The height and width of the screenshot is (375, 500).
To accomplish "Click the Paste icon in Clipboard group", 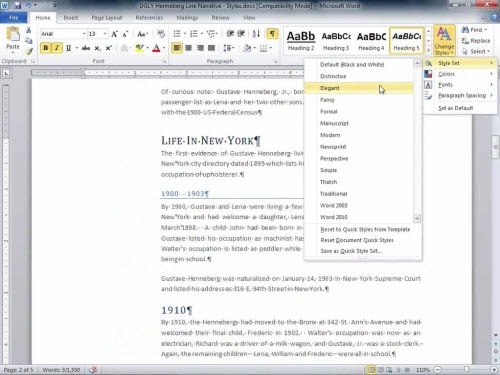I will pos(13,35).
